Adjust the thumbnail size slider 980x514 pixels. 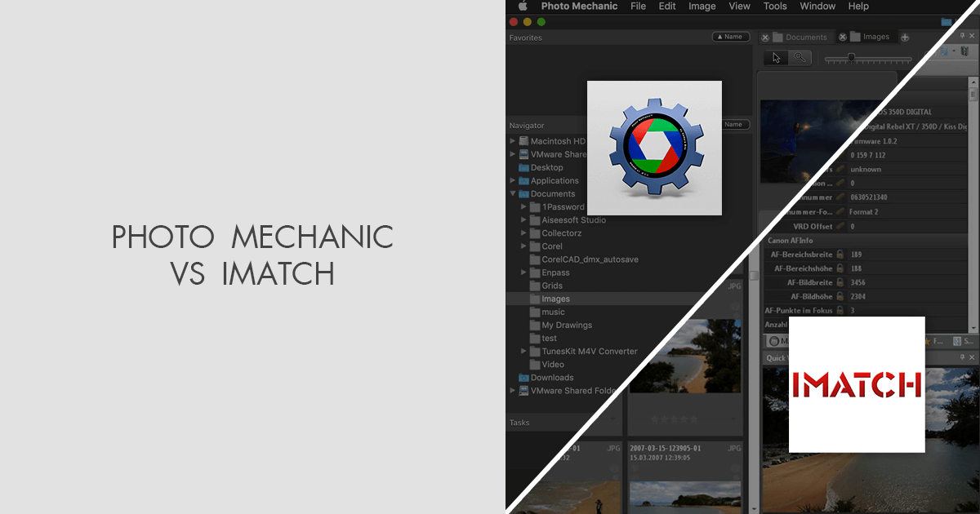tap(852, 58)
